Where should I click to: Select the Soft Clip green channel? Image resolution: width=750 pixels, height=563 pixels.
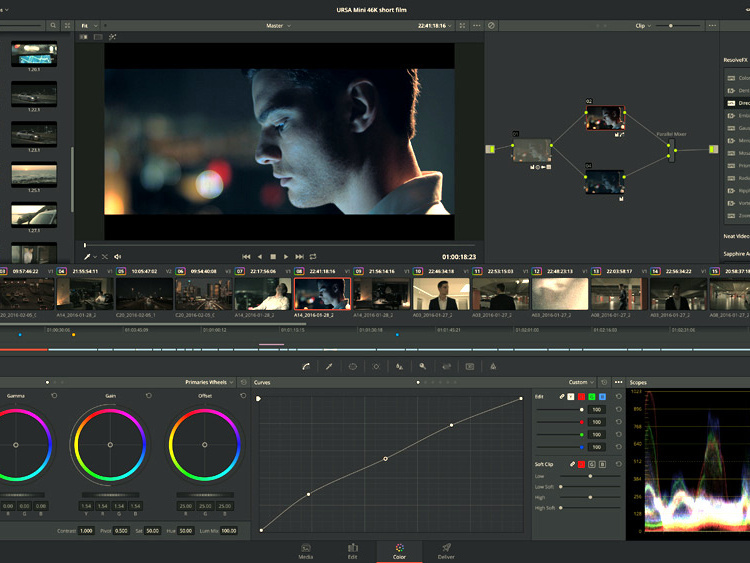(592, 464)
